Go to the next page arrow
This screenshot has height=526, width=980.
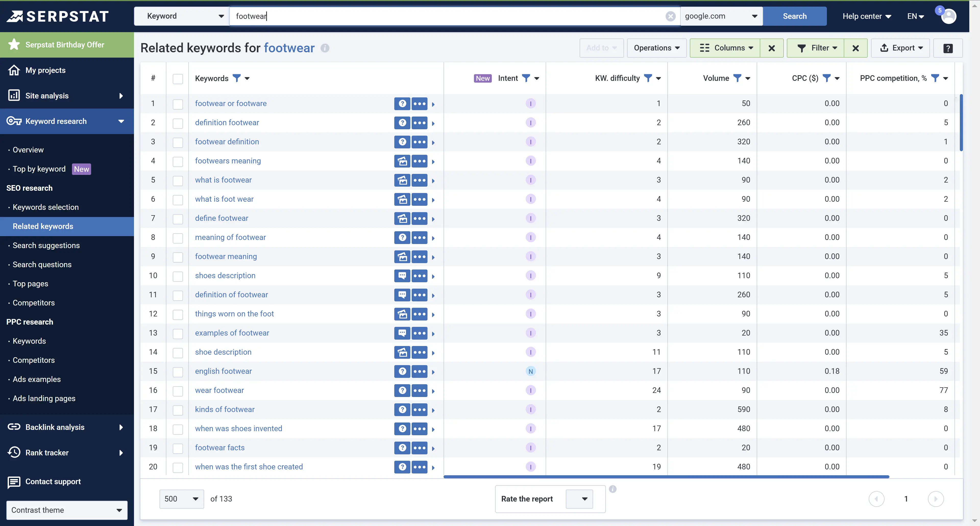pyautogui.click(x=936, y=499)
